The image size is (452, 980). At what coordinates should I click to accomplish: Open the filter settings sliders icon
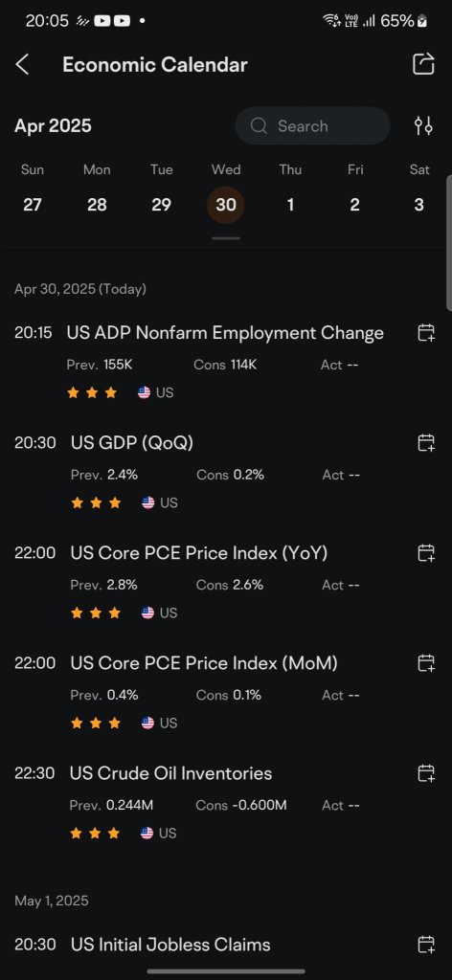[423, 125]
